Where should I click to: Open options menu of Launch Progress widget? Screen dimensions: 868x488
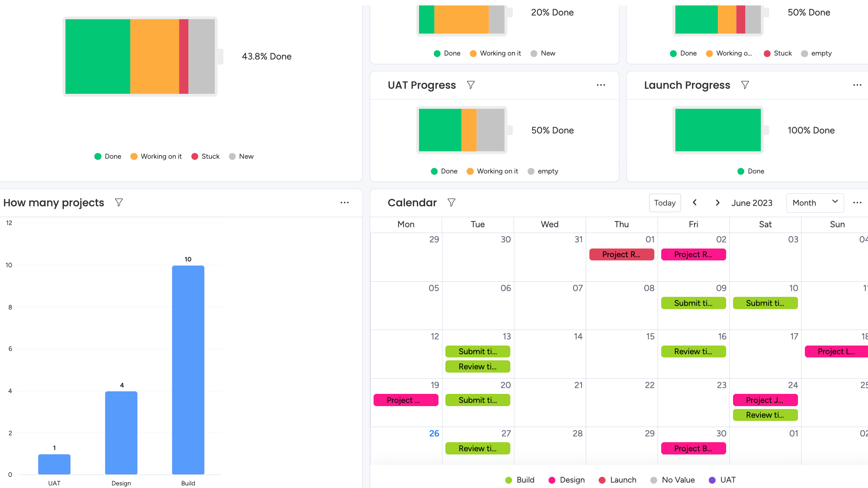tap(857, 85)
